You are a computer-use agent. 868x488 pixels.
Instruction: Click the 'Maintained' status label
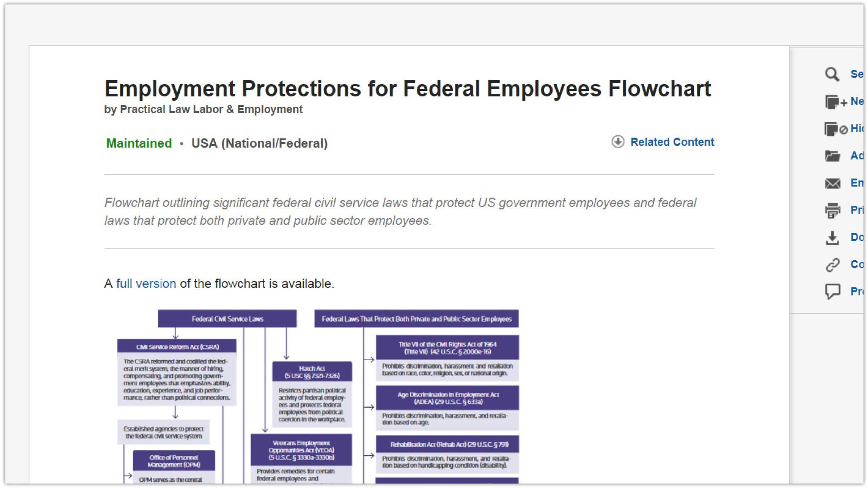click(139, 143)
